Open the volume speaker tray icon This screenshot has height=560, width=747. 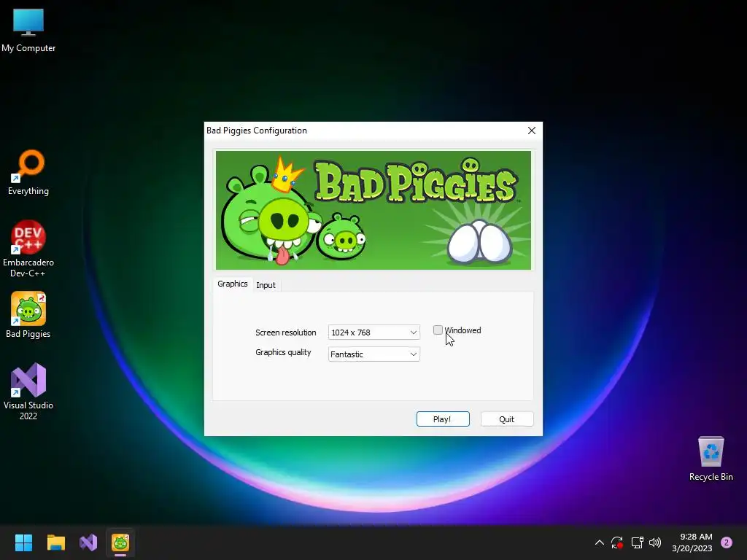click(655, 542)
